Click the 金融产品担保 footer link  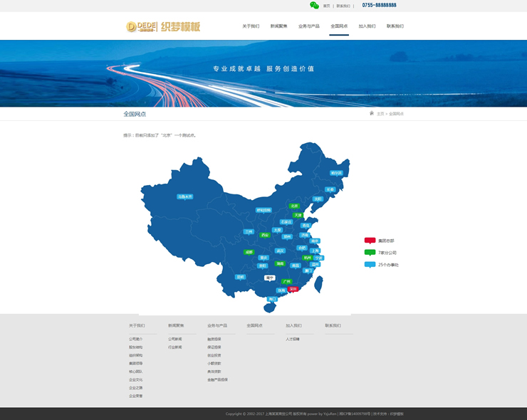[217, 379]
